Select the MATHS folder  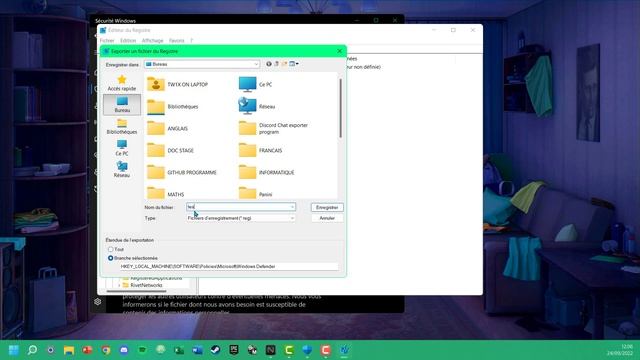166,193
